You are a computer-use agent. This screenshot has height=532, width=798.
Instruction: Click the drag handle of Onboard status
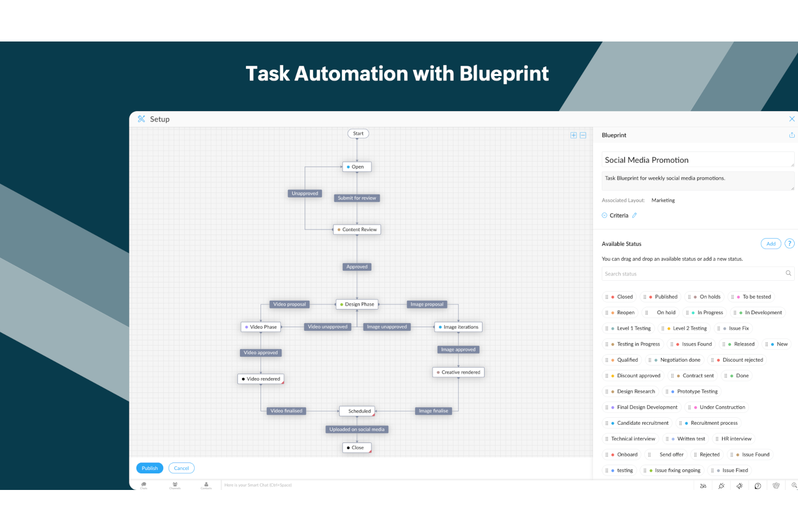[x=607, y=455]
